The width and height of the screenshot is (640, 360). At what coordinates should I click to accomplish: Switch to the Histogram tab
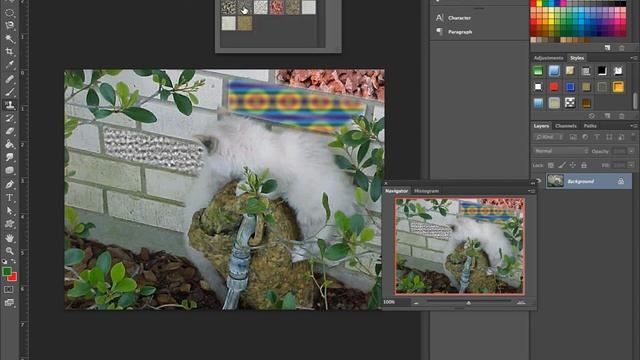click(426, 191)
